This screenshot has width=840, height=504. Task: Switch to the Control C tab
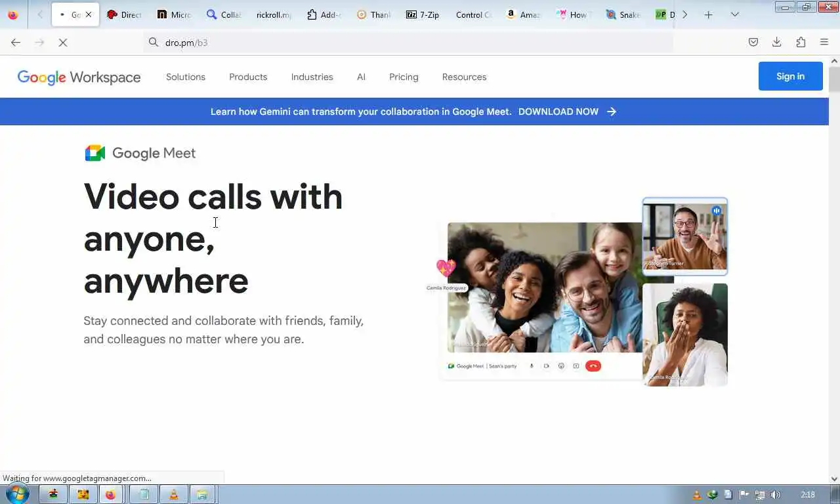pos(473,14)
